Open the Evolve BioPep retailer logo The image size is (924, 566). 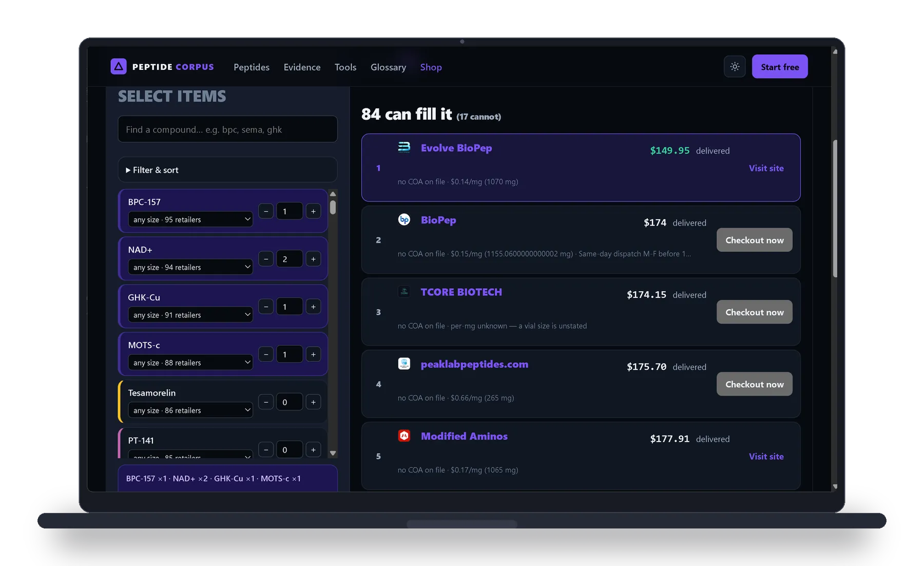[404, 147]
